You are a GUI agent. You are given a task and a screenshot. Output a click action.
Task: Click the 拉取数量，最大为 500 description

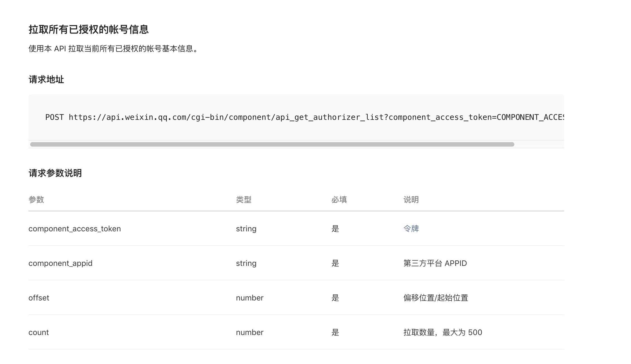[442, 332]
